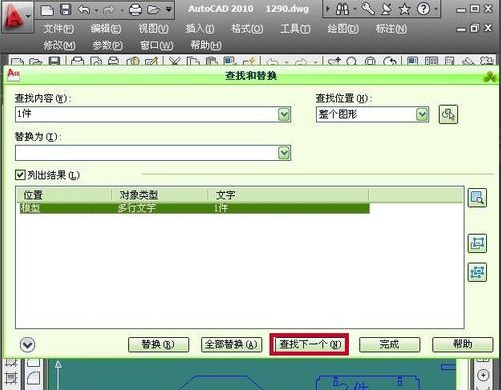Click the 文字 column header
The image size is (501, 390).
coord(288,195)
